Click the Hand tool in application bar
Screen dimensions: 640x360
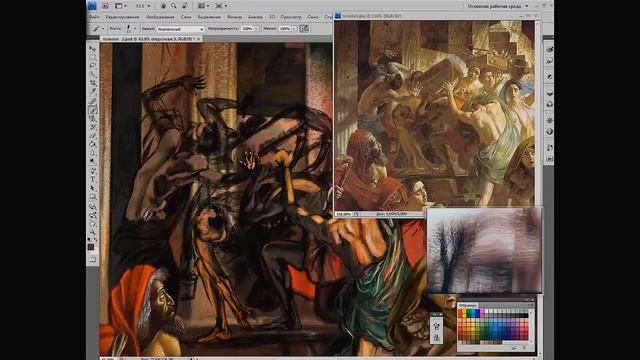[x=163, y=6]
